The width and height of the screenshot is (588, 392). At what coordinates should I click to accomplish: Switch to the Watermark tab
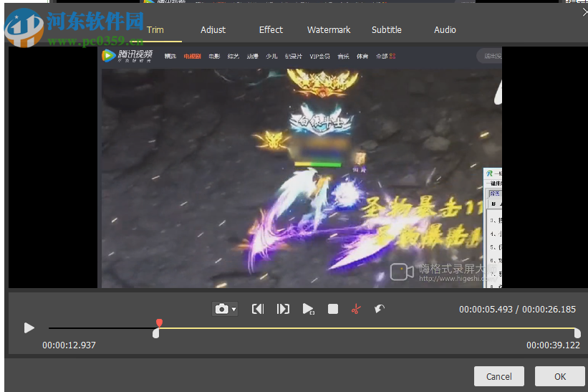point(329,30)
